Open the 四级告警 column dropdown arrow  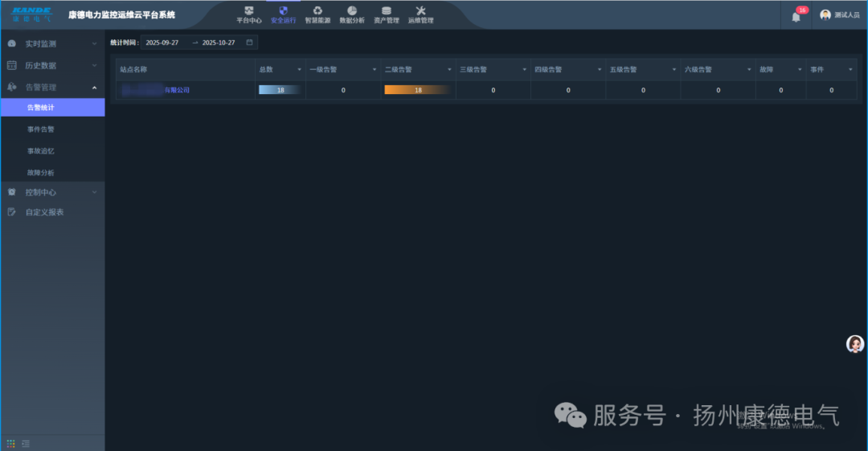coord(600,70)
